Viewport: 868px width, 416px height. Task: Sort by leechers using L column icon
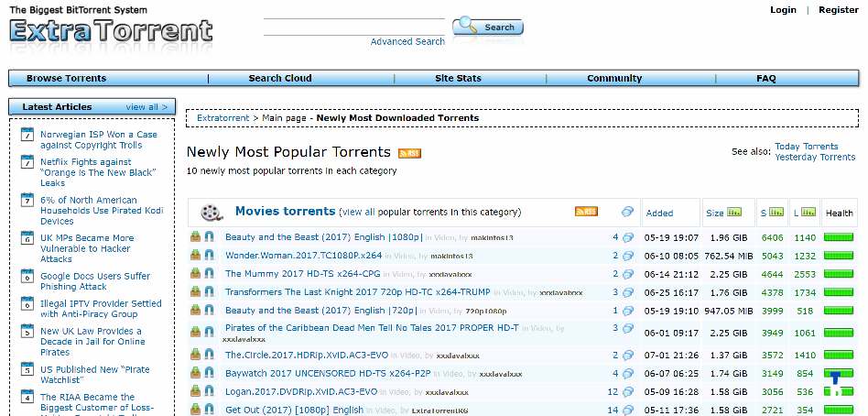(808, 212)
